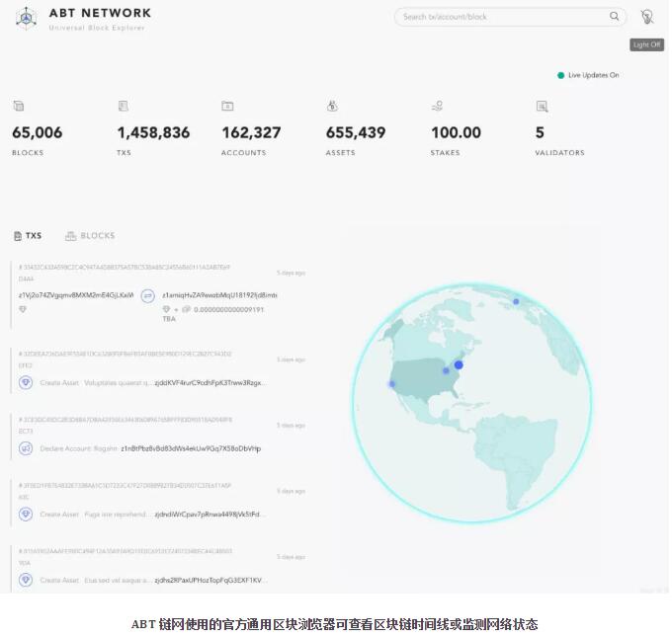Screen dimensions: 672x638
Task: Click the Live Updates On indicator
Action: tap(588, 75)
